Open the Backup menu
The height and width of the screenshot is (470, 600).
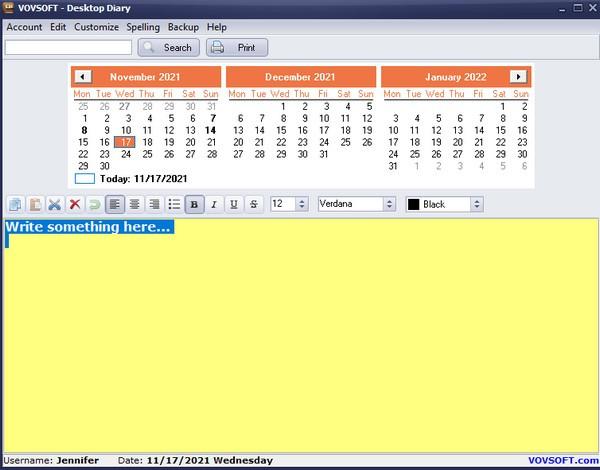[x=183, y=27]
